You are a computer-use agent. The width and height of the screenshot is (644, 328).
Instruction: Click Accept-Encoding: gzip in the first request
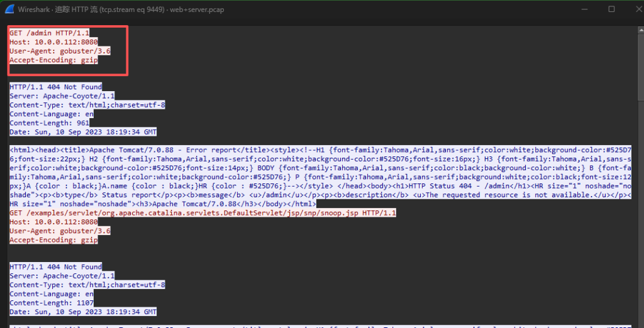pos(53,60)
